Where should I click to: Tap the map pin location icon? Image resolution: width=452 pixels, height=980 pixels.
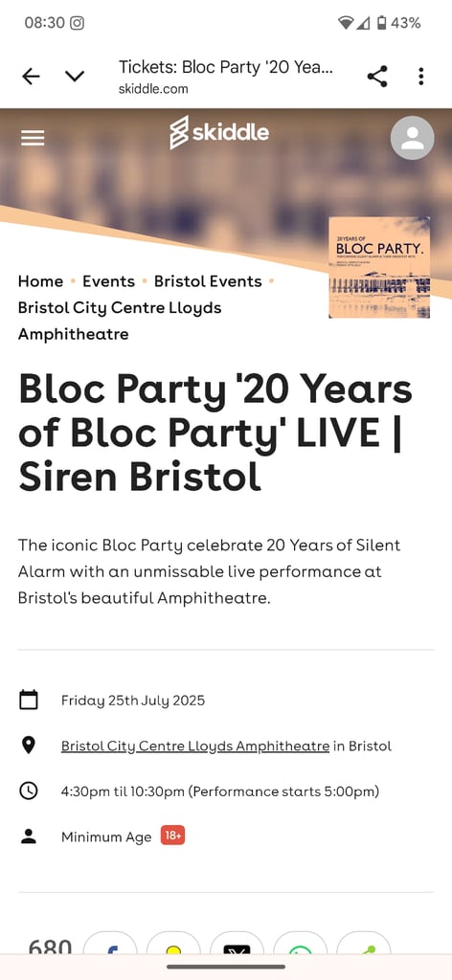pyautogui.click(x=29, y=746)
